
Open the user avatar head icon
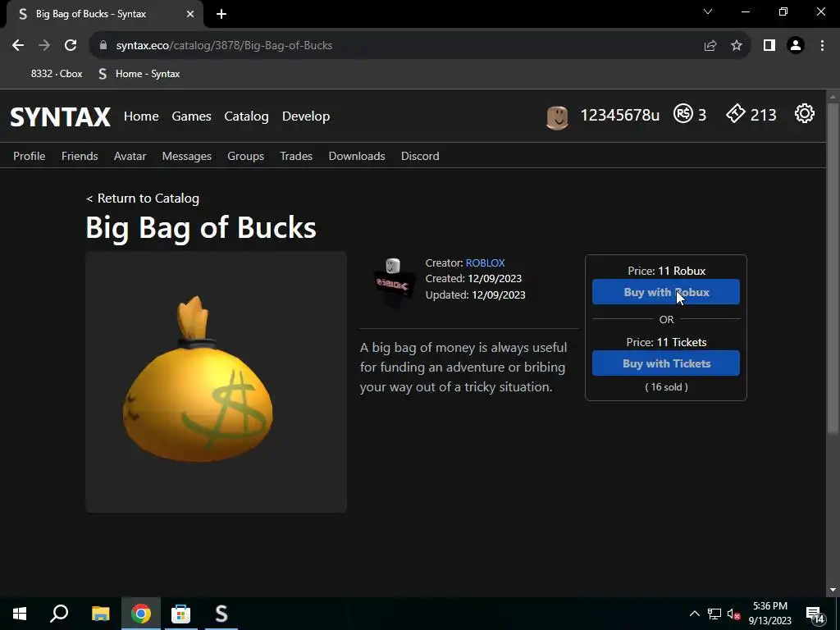coord(557,116)
